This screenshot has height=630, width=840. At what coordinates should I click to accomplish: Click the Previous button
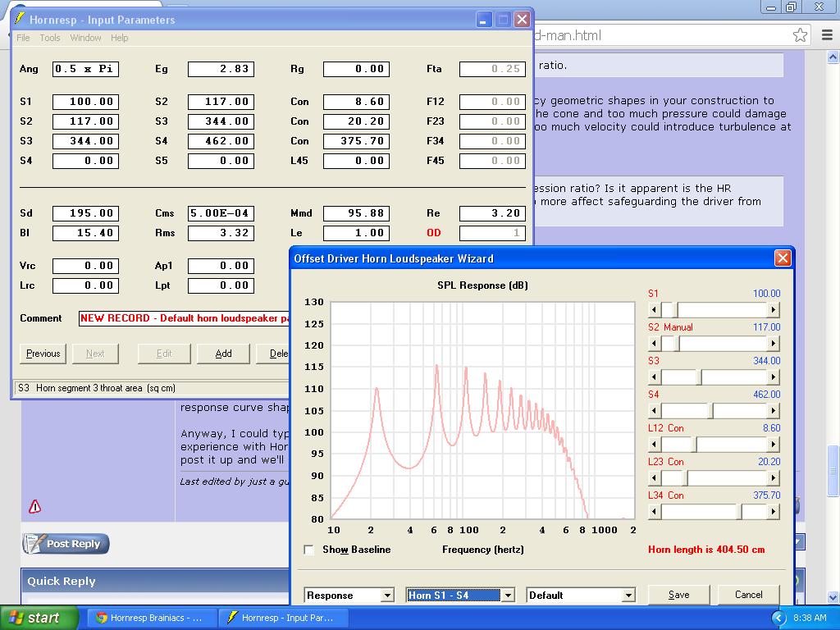pos(43,354)
